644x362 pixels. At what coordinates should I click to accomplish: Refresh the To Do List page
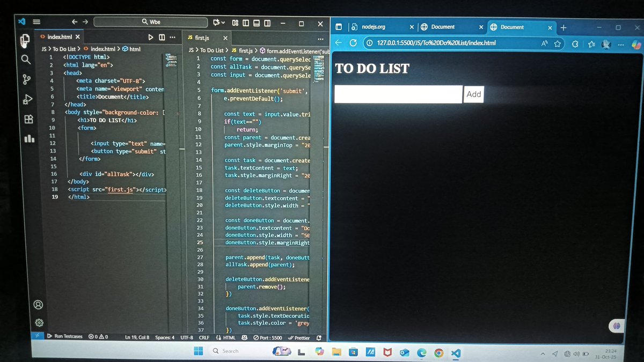tap(353, 43)
